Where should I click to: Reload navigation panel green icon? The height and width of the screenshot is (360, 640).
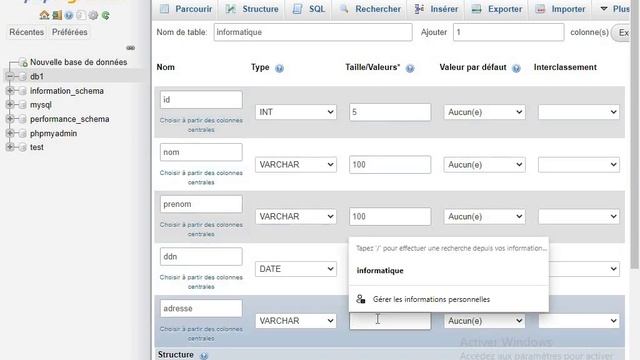(106, 16)
